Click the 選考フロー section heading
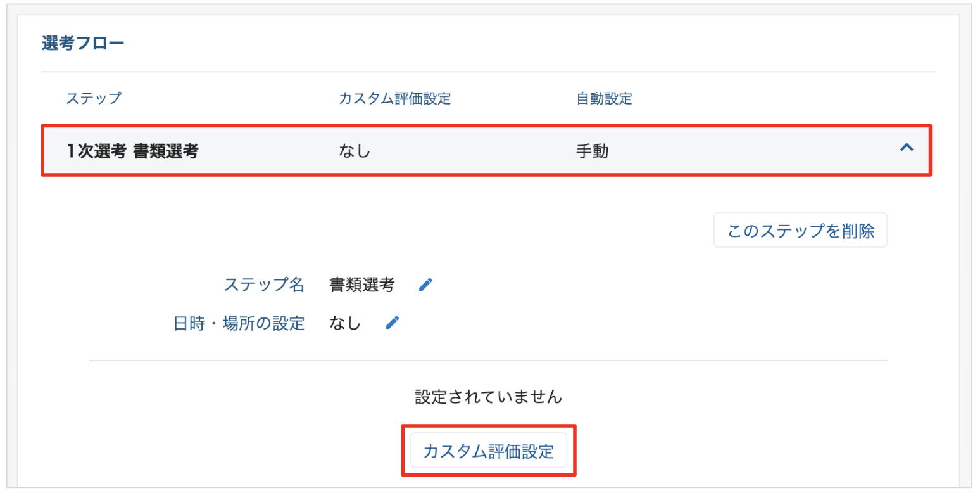Image resolution: width=980 pixels, height=493 pixels. click(83, 43)
